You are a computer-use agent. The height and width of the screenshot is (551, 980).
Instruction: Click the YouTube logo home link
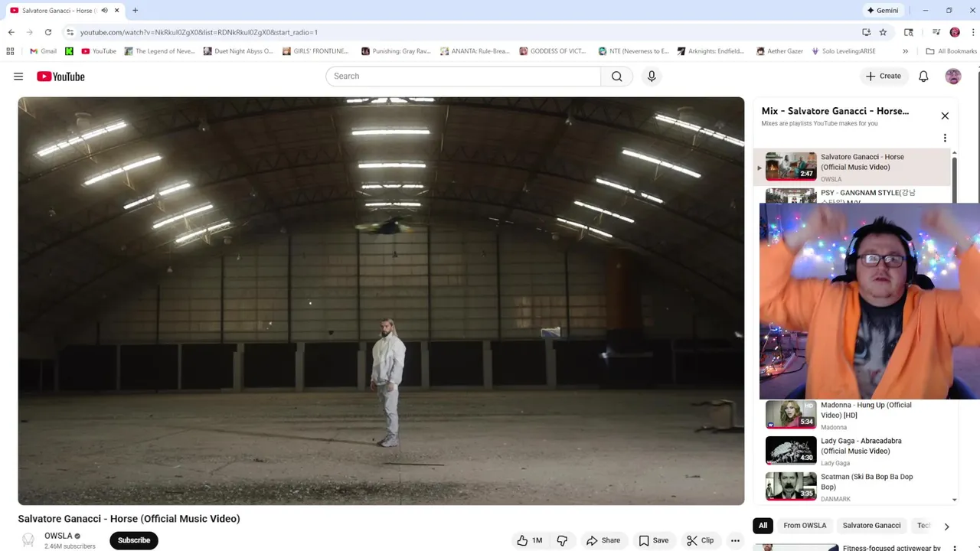(x=60, y=77)
